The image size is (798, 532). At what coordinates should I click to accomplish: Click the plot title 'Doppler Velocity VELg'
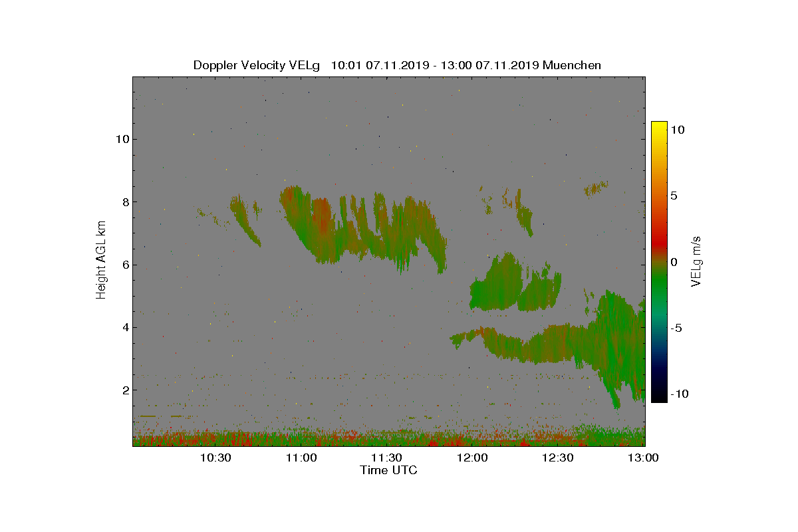[x=256, y=65]
